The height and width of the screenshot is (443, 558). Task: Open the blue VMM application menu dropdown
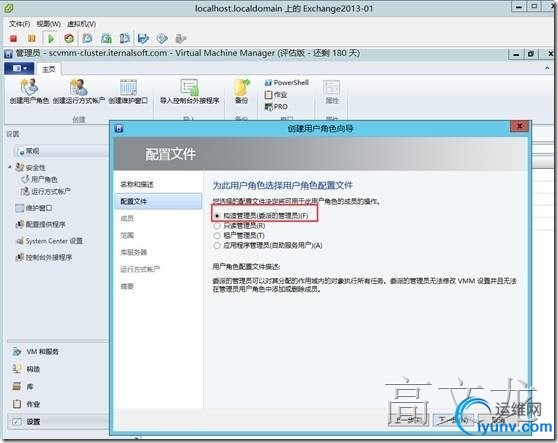(x=19, y=68)
